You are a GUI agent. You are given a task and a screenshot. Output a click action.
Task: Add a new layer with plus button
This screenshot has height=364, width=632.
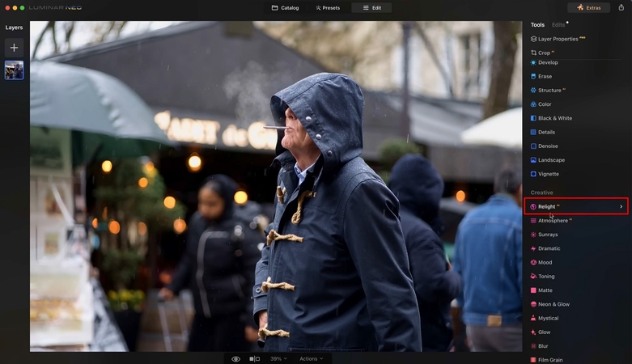tap(14, 48)
